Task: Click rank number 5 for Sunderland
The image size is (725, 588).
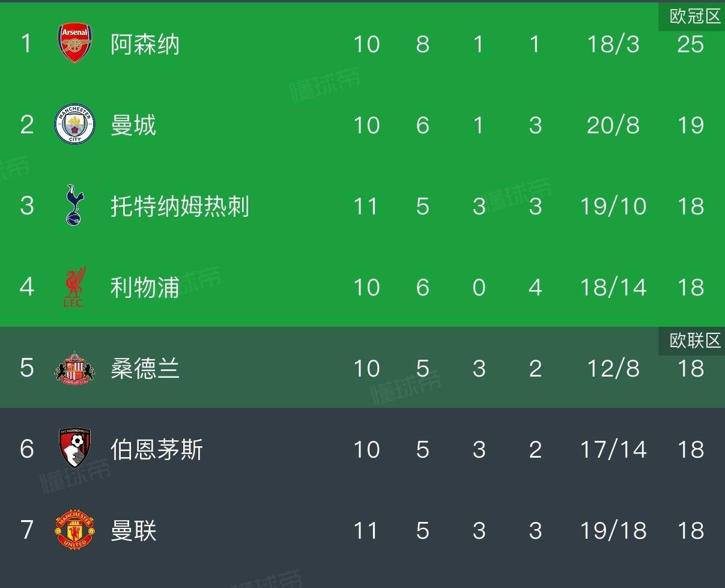Action: coord(27,368)
